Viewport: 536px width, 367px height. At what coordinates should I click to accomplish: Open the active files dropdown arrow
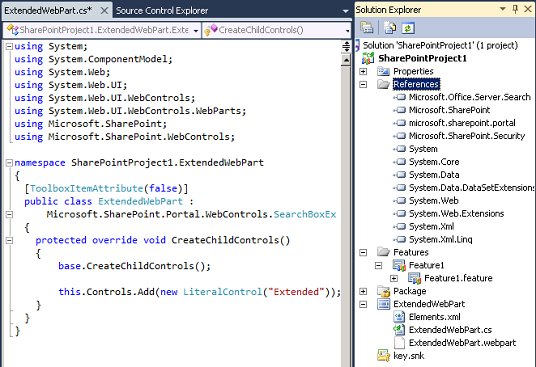pyautogui.click(x=346, y=11)
